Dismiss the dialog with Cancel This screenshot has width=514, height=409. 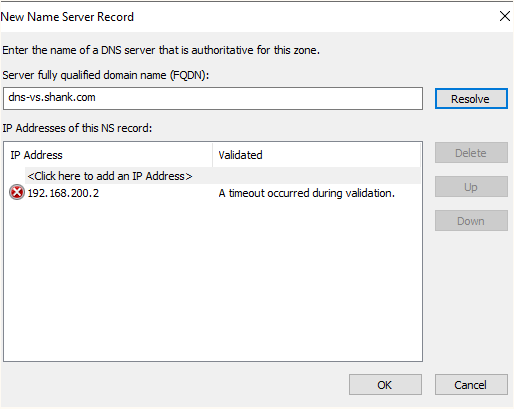tap(471, 385)
